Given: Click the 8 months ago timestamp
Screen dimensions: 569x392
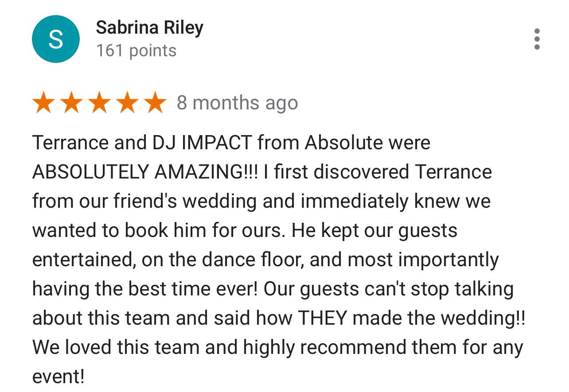Looking at the screenshot, I should pyautogui.click(x=238, y=103).
